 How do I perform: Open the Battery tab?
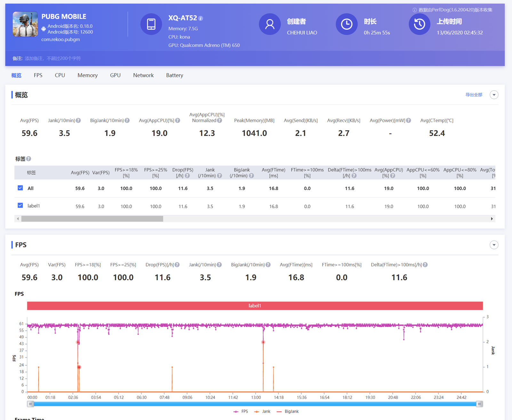tap(174, 75)
